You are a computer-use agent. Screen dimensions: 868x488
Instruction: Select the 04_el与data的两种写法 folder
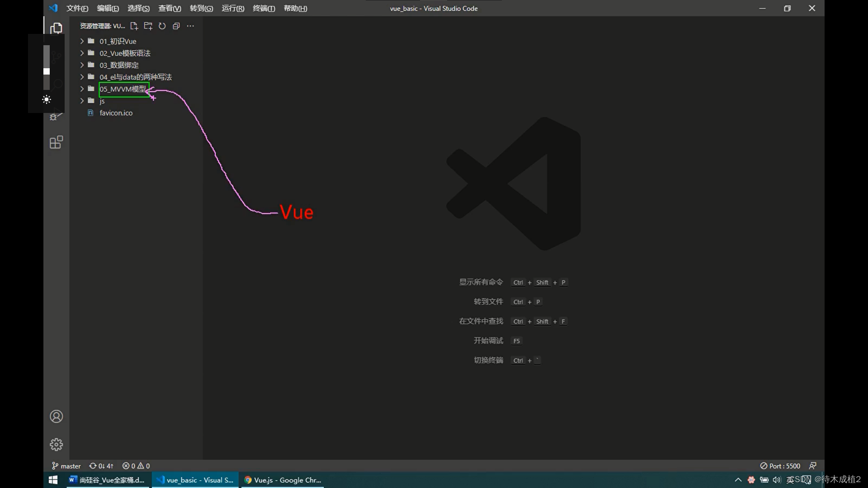[136, 77]
